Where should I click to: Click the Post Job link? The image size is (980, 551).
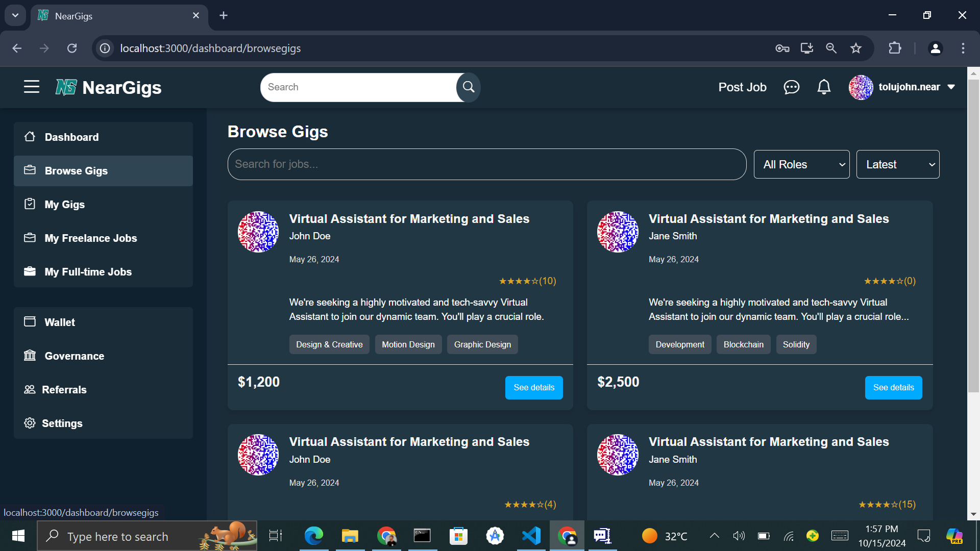click(x=742, y=87)
